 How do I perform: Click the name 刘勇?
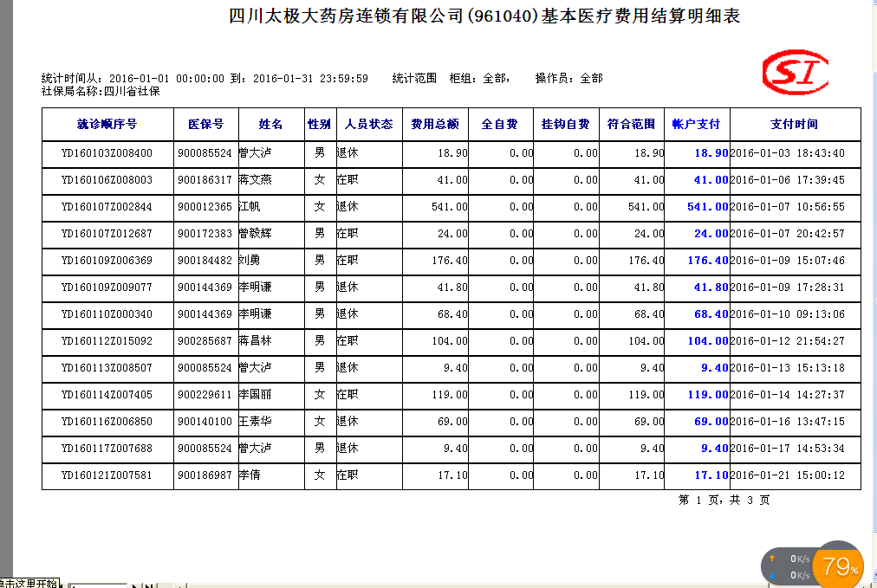click(250, 261)
